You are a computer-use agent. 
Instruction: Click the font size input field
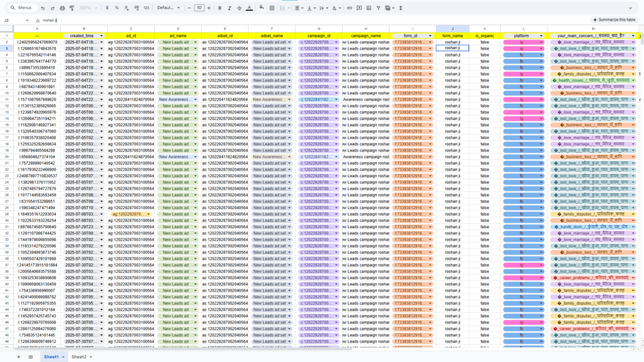click(199, 8)
